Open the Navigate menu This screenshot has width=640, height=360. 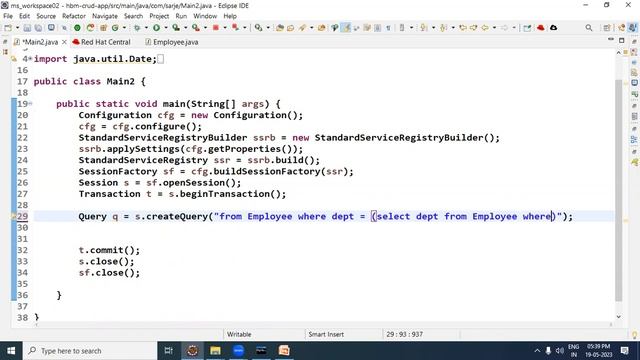click(105, 16)
